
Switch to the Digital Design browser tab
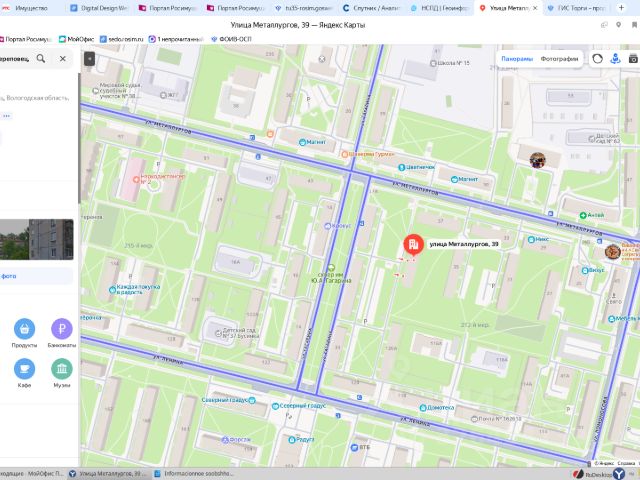coord(99,8)
